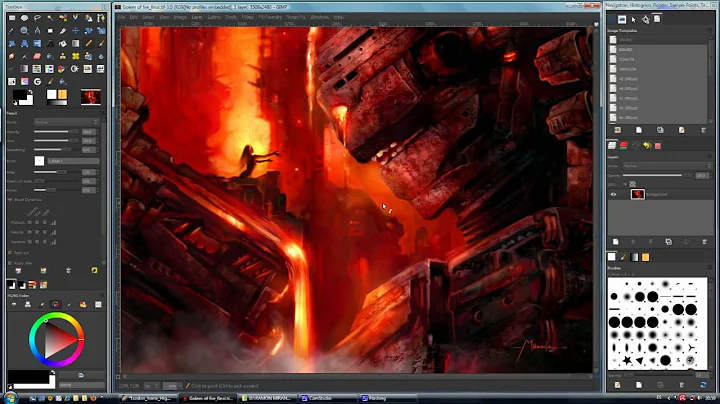Screen dimensions: 720x404
Task: Switch to the Undo History tab
Action: click(x=647, y=146)
